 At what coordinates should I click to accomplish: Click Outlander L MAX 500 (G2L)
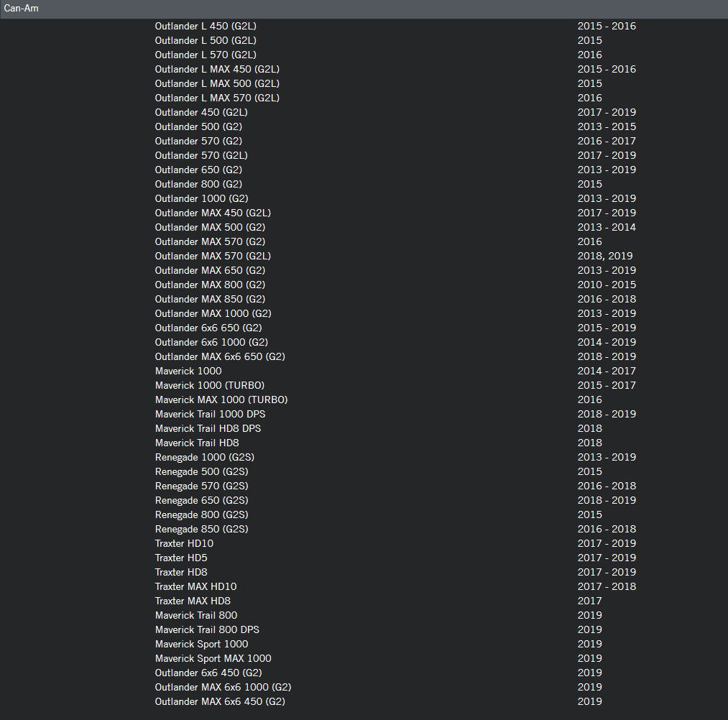217,83
